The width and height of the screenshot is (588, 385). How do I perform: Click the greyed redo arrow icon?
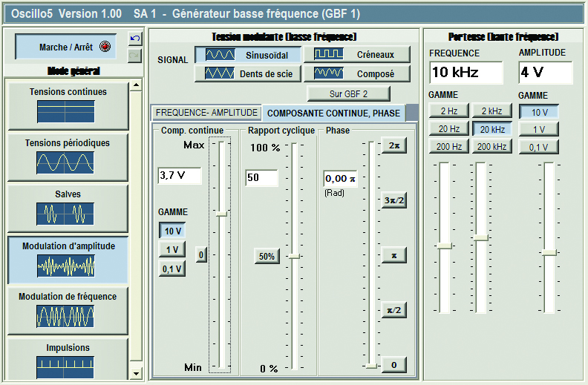coord(134,56)
